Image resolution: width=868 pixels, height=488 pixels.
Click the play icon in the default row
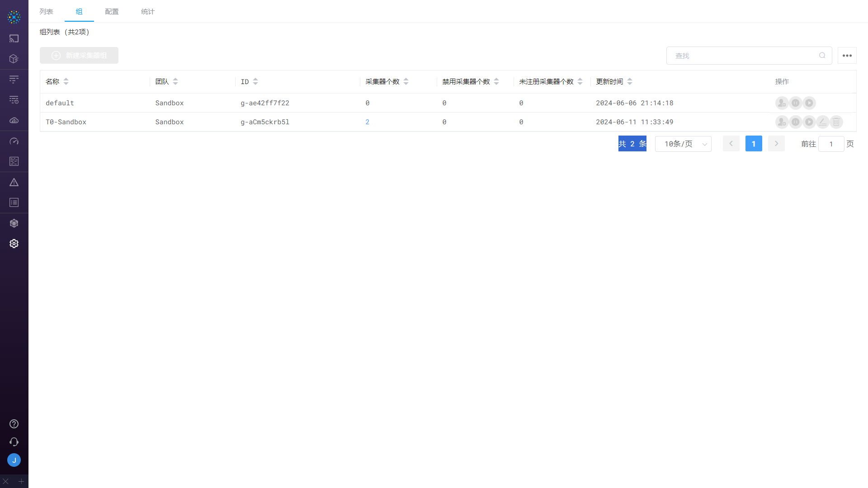coord(809,103)
